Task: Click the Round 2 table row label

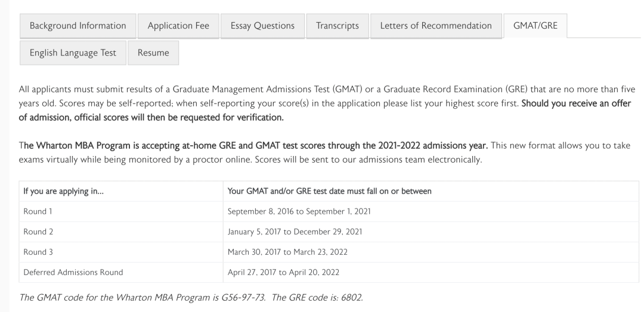Action: (38, 232)
